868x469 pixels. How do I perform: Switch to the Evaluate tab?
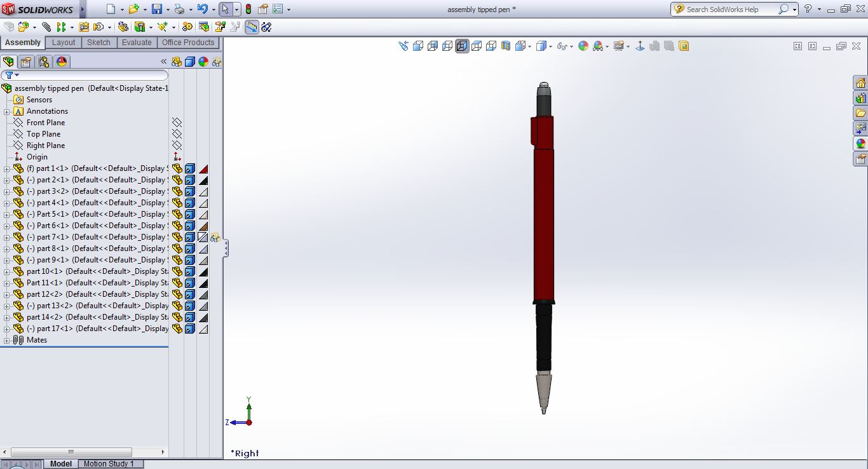(137, 43)
